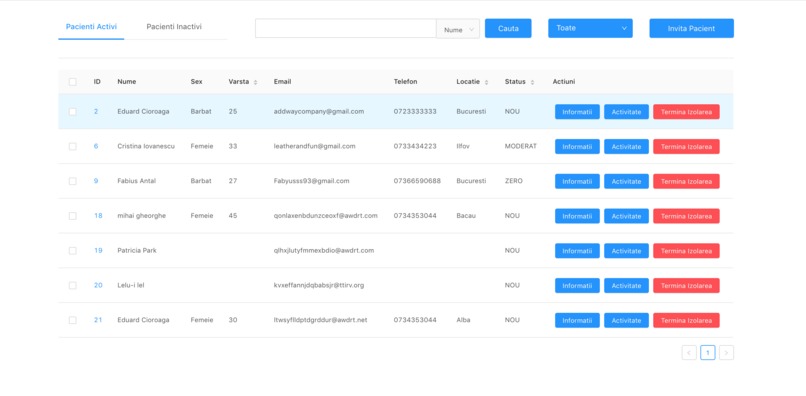Screen dimensions: 806x396
Task: Click Termina Izolarea for Fabius Antal
Action: 686,181
